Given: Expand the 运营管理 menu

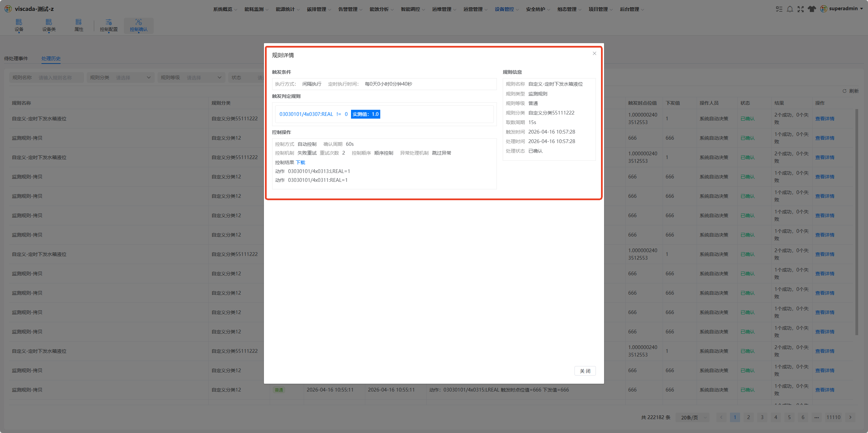Looking at the screenshot, I should point(475,9).
